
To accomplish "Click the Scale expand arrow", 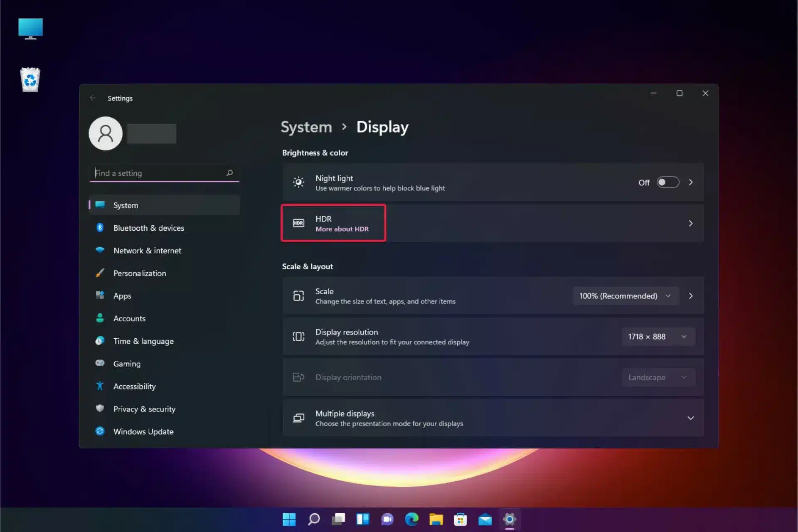I will click(x=690, y=295).
